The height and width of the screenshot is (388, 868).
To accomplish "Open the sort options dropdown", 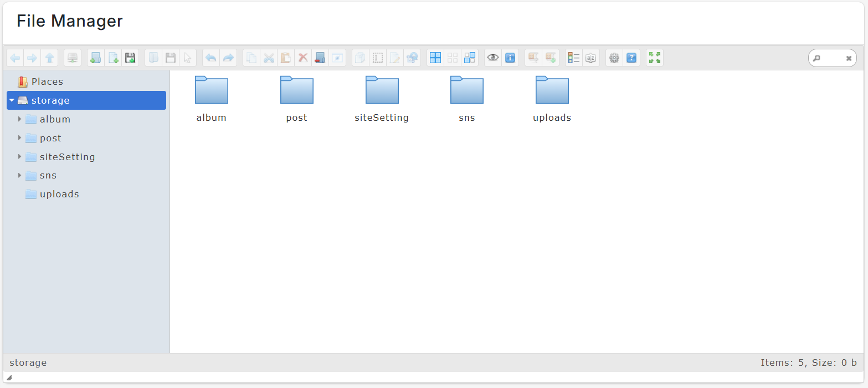I will (x=591, y=58).
